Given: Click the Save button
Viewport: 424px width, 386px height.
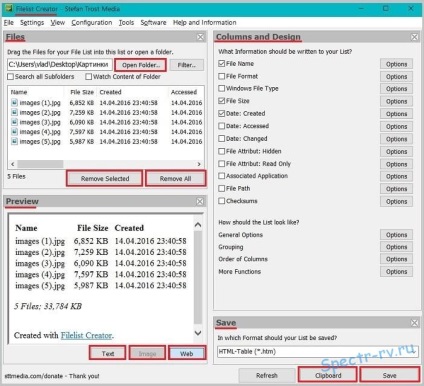Looking at the screenshot, I should [x=389, y=375].
